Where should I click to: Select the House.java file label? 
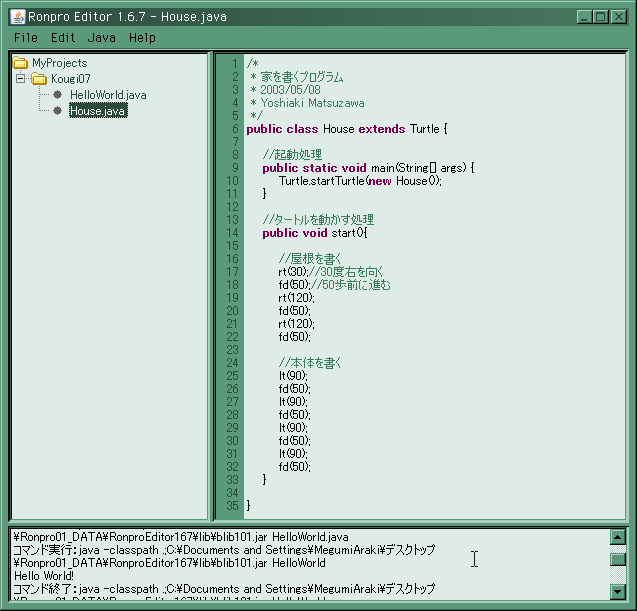point(98,111)
